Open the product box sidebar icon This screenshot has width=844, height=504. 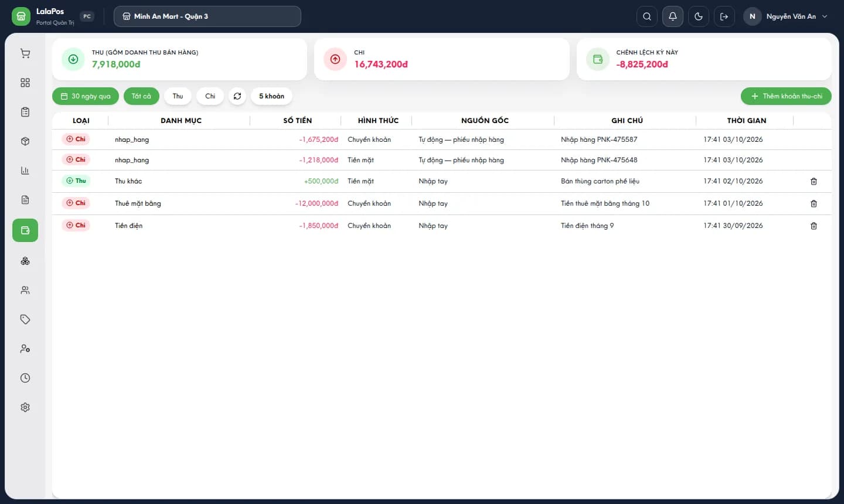pos(25,141)
